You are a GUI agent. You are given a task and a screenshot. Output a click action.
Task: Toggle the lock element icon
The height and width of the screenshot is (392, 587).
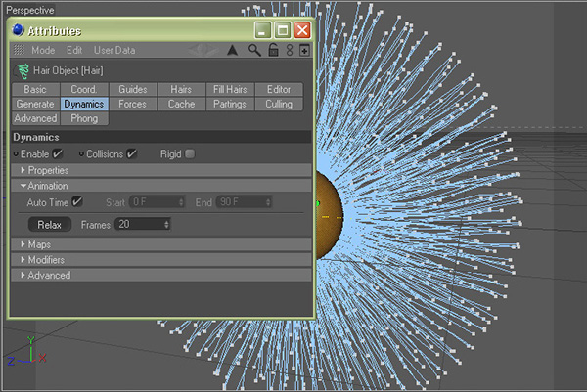(273, 50)
